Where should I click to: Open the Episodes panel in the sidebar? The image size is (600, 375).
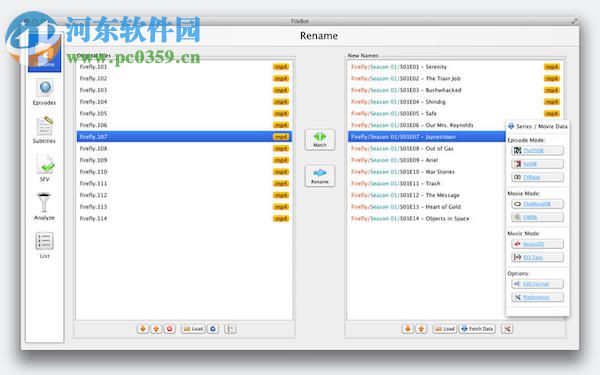(x=44, y=93)
